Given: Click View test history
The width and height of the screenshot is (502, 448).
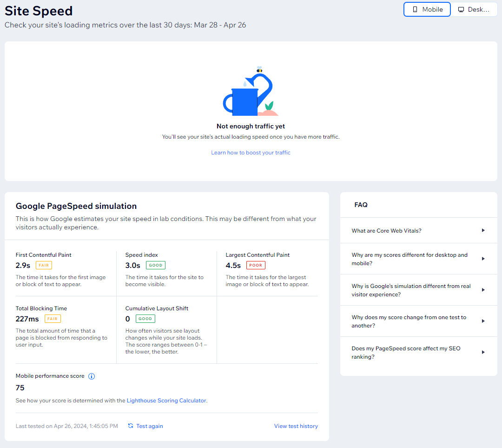Looking at the screenshot, I should tap(296, 426).
